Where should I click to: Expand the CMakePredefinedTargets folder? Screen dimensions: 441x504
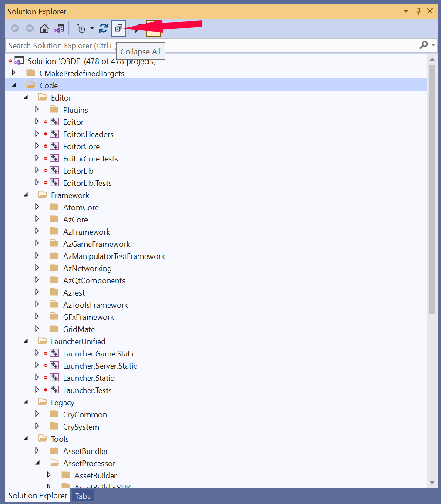[x=13, y=73]
